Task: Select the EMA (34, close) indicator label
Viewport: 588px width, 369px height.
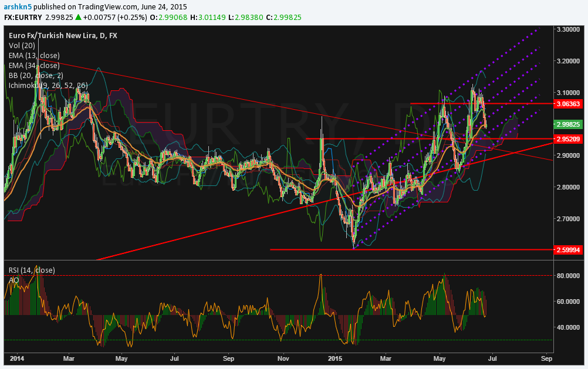Action: (x=34, y=65)
